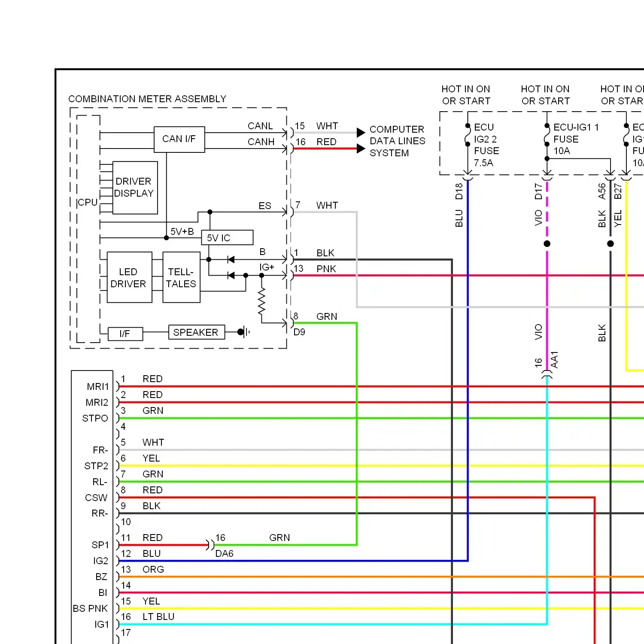Click the "IG1" terminal label at pin 16
The width and height of the screenshot is (644, 644).
pos(102,624)
